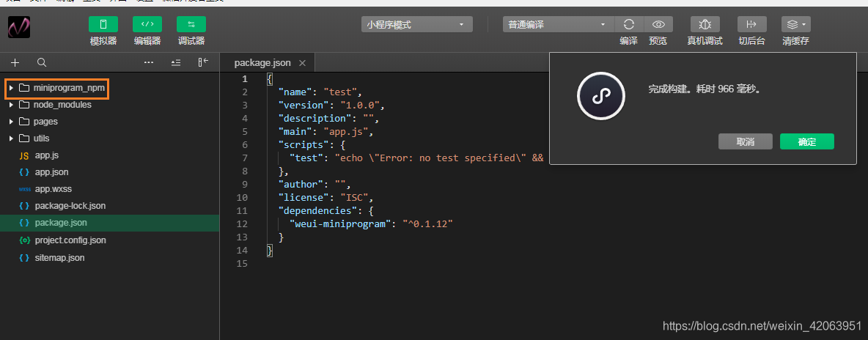
Task: Click the project avatar logo
Action: click(19, 27)
